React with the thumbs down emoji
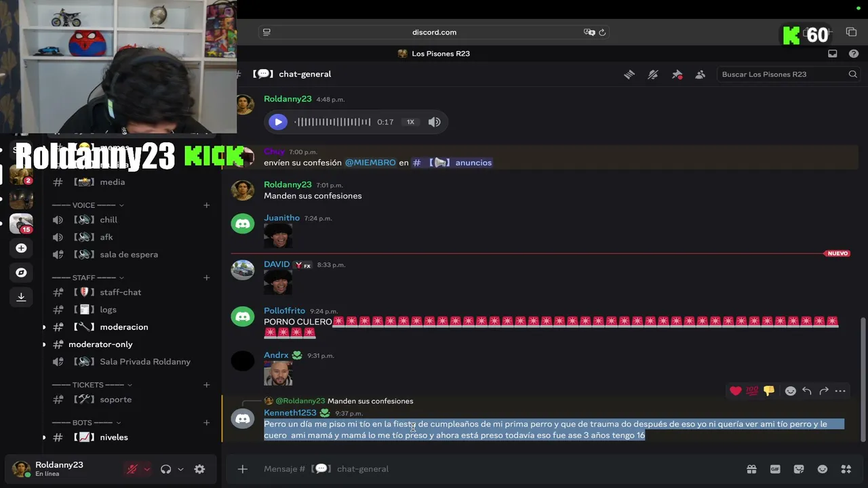 (x=769, y=390)
